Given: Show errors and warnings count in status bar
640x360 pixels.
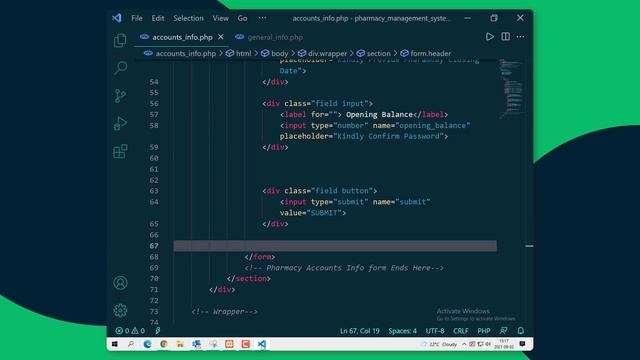Looking at the screenshot, I should (x=130, y=331).
